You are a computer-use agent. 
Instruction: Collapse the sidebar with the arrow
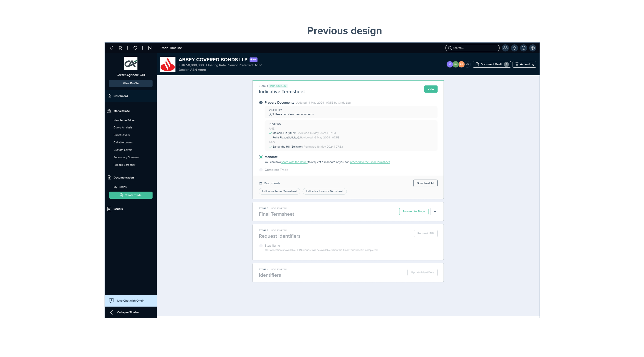[112, 313]
